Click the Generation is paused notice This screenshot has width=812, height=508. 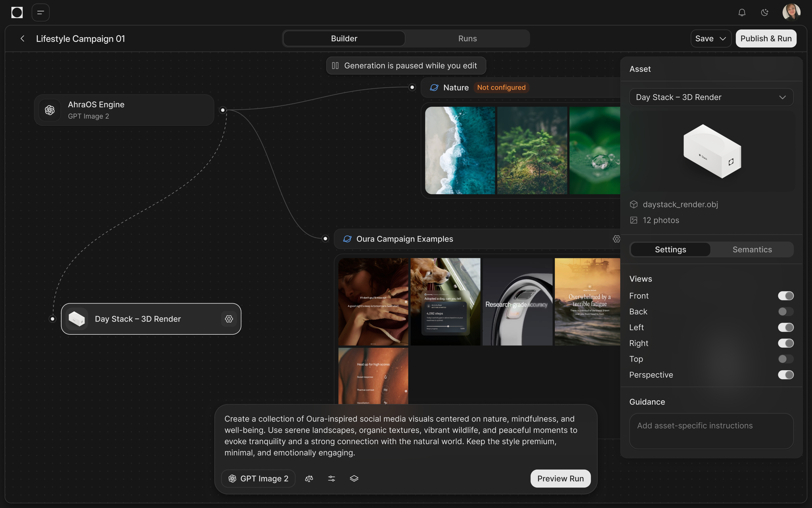click(x=406, y=65)
